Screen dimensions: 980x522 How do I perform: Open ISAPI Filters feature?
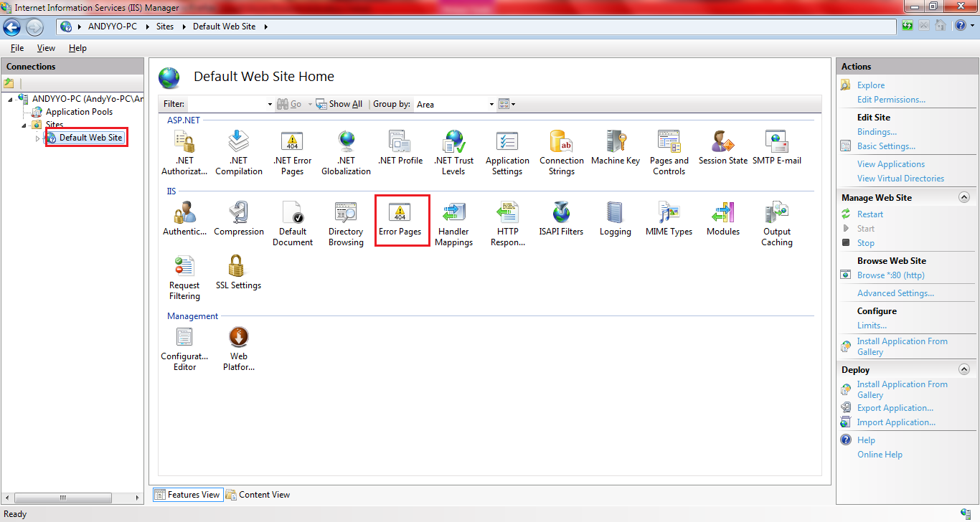click(x=562, y=219)
